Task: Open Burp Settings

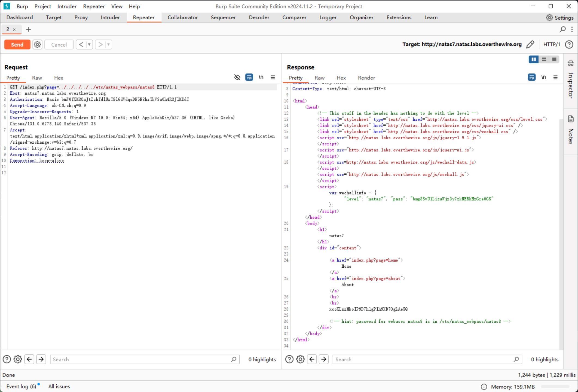Action: pos(559,18)
